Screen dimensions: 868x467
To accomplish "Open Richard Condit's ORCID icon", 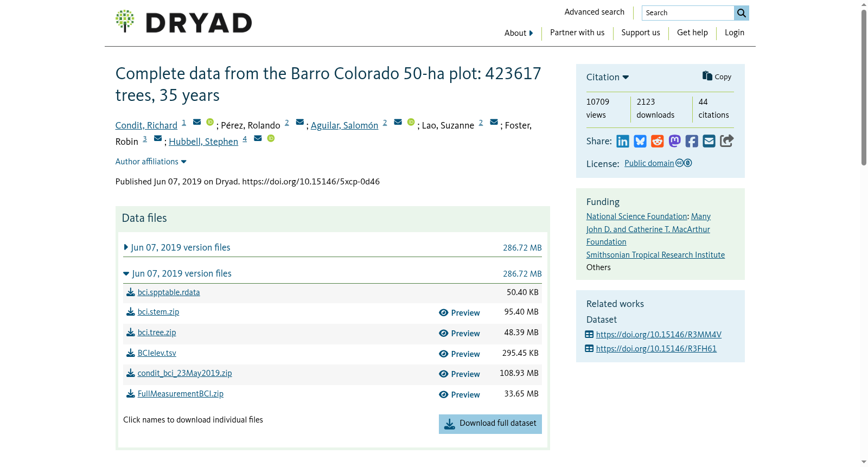I will [x=210, y=122].
